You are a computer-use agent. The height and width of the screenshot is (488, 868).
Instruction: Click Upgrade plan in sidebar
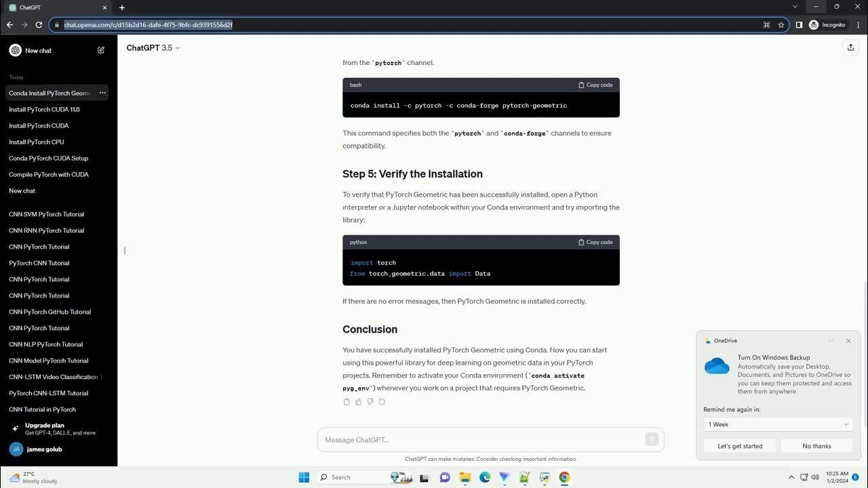57,428
